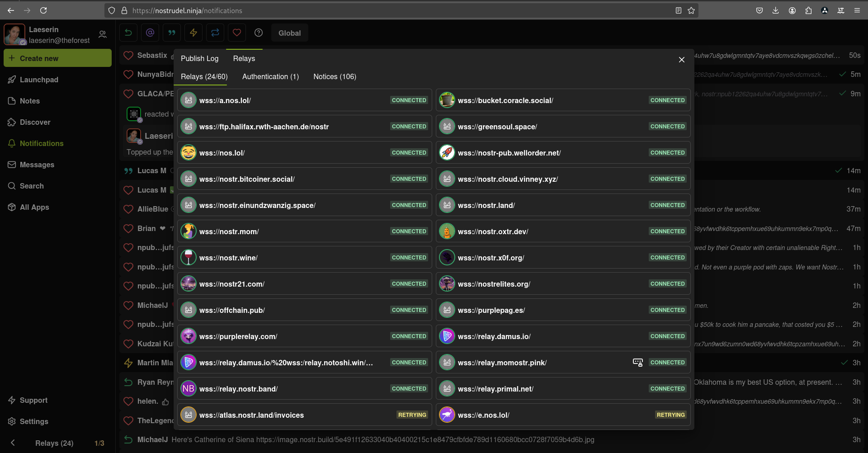Viewport: 868px width, 453px height.
Task: Open the Notices (106) tab
Action: point(335,76)
